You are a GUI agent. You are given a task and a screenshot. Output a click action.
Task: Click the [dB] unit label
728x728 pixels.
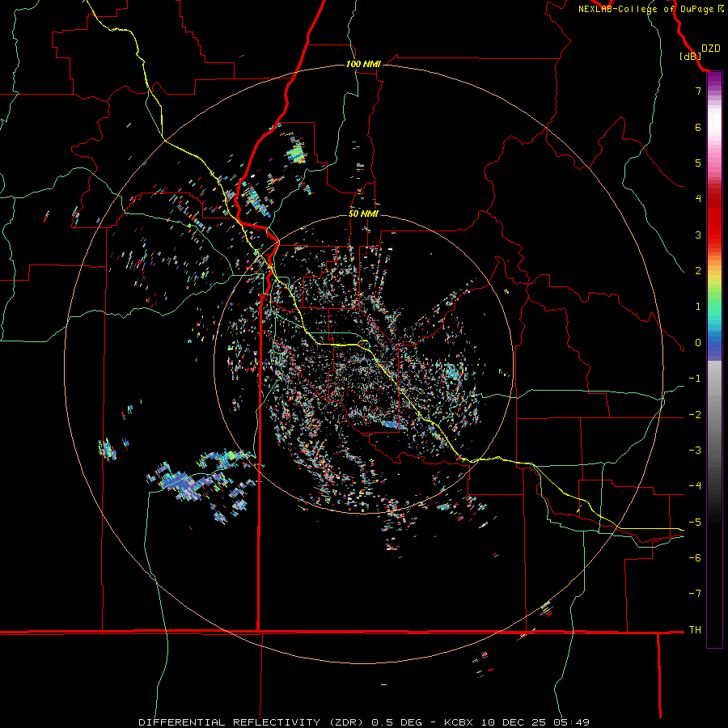tap(691, 56)
